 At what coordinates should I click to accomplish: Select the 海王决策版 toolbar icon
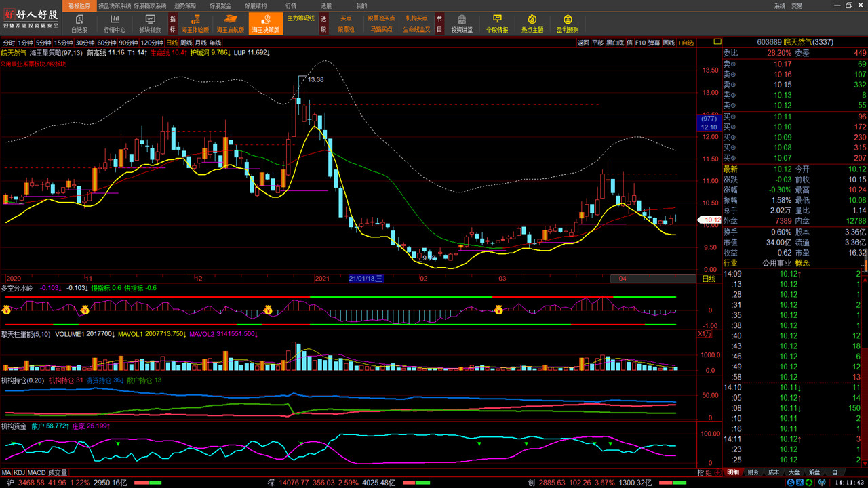[266, 24]
